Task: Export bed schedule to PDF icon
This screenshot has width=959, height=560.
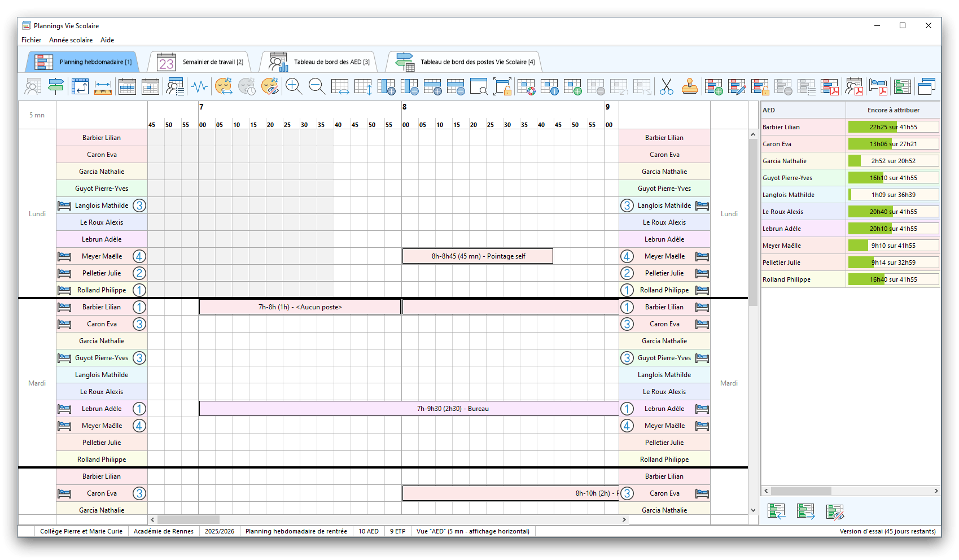Action: point(878,86)
